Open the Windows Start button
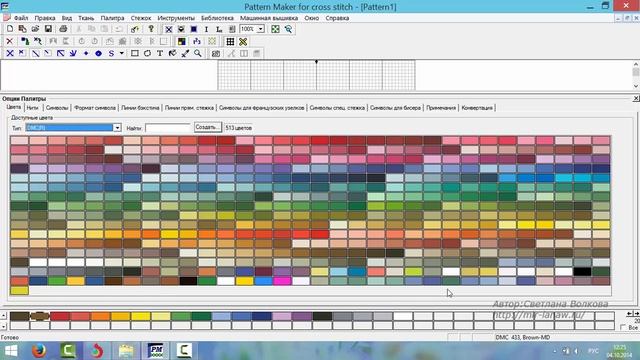640x360 pixels. [11, 351]
